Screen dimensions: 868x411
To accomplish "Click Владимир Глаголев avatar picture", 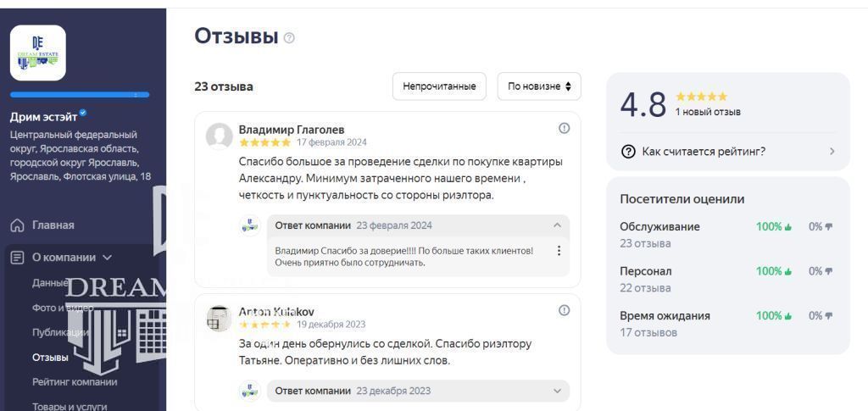I will [x=220, y=136].
